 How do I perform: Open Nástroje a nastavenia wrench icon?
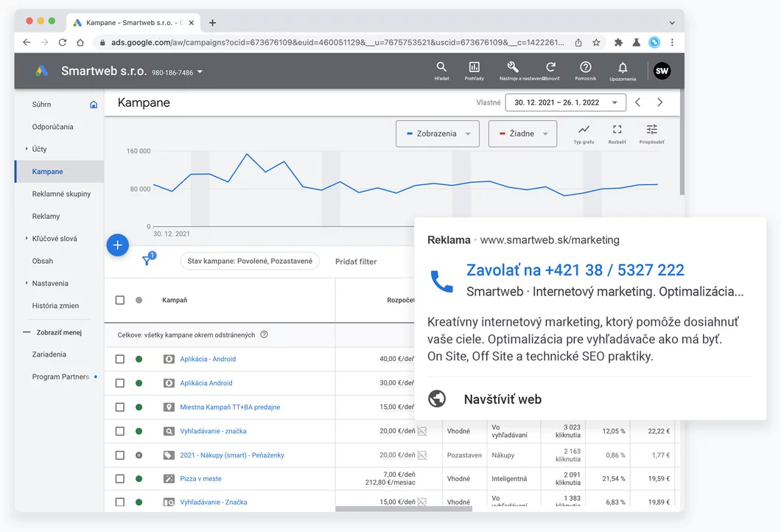pos(513,67)
